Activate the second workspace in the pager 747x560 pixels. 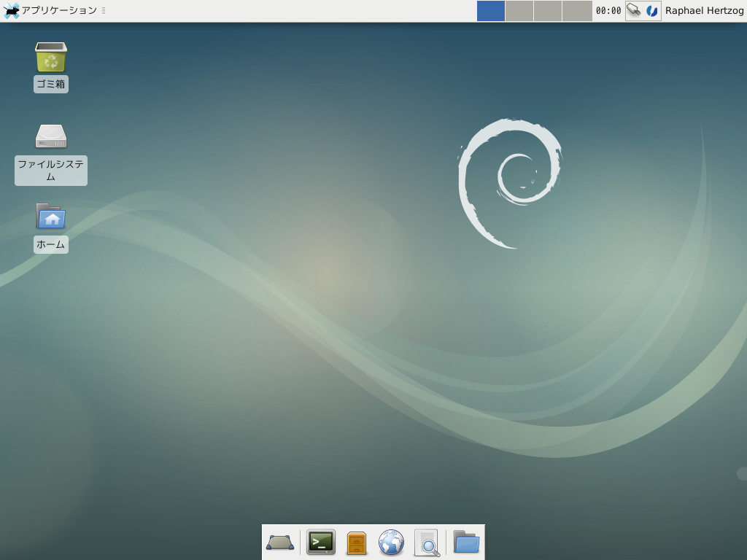point(519,10)
